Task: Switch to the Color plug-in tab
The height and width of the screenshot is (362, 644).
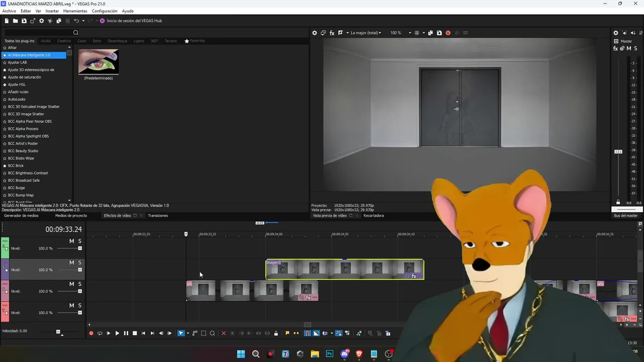Action: coord(82,41)
